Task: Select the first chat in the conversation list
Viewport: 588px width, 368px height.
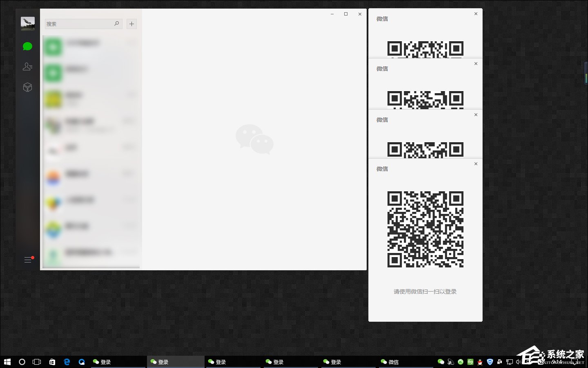Action: (91, 47)
